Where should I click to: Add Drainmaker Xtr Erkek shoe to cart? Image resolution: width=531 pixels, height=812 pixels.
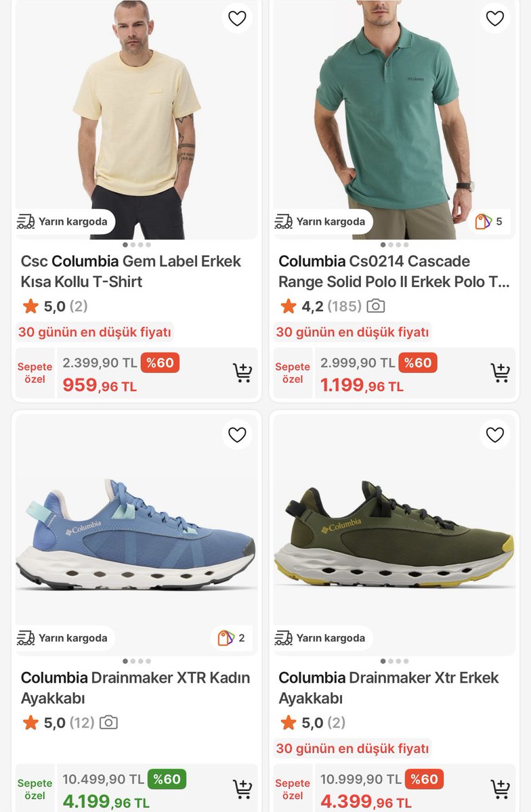[501, 789]
